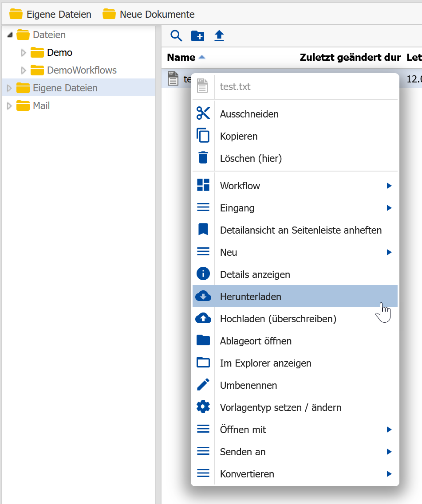Click the scissors icon for Ausschneiden
Screen dimensions: 422x504
[203, 113]
